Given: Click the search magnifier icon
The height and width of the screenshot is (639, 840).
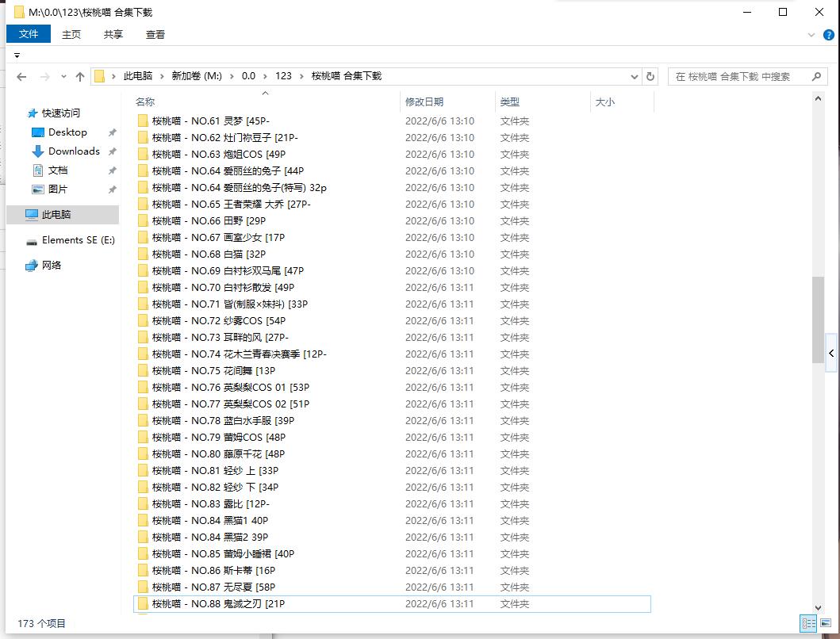Looking at the screenshot, I should pos(816,77).
